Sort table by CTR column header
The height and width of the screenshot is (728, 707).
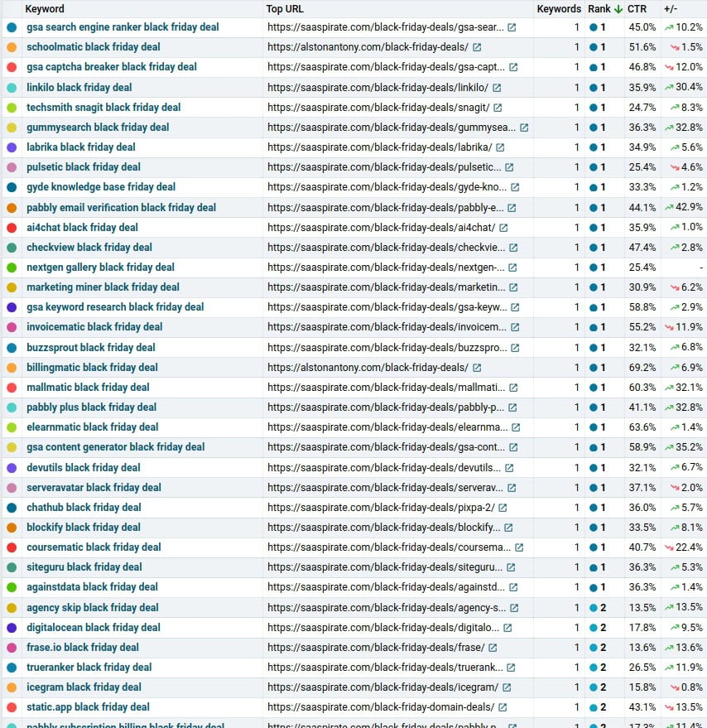[x=637, y=9]
